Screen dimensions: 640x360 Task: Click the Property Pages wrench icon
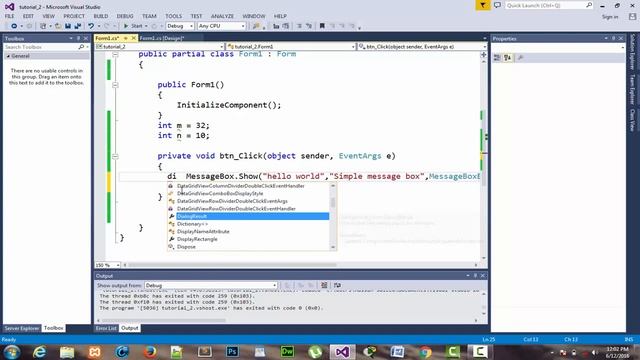[520, 58]
